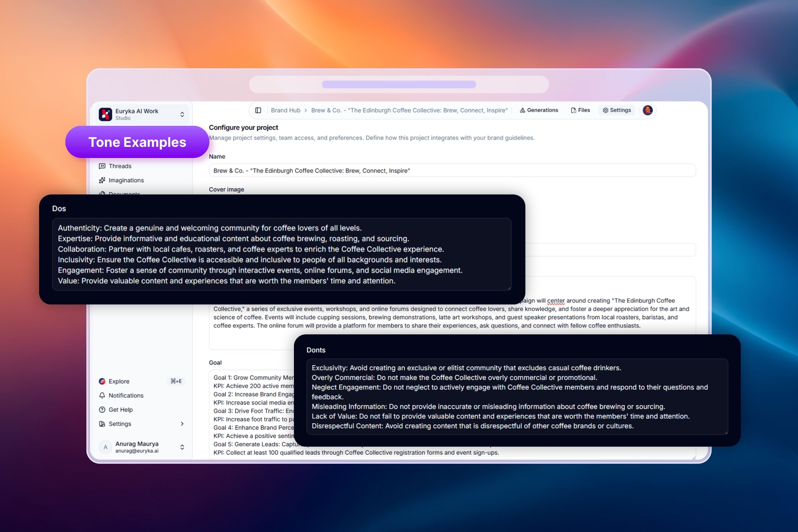
Task: Switch to the Files tab
Action: 580,110
